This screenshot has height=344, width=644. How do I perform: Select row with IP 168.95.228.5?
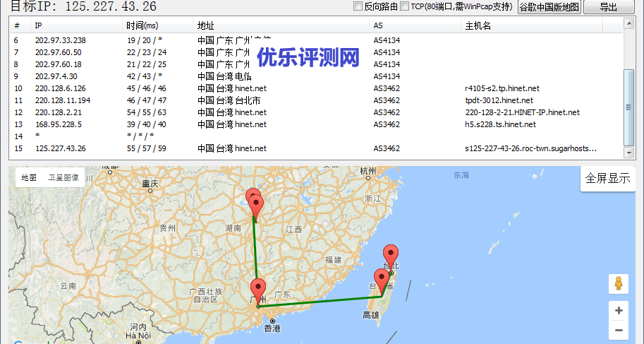pos(316,124)
